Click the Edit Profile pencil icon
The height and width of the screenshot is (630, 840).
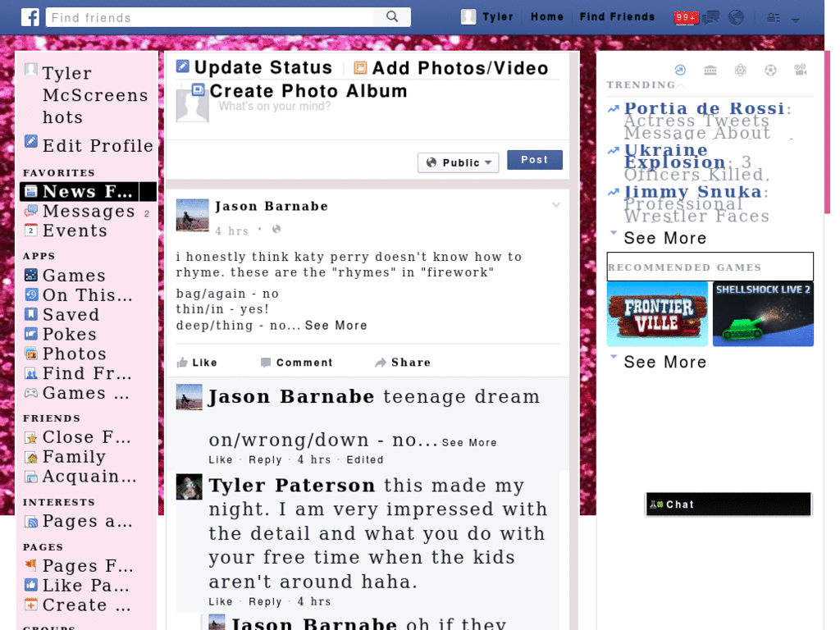(31, 141)
